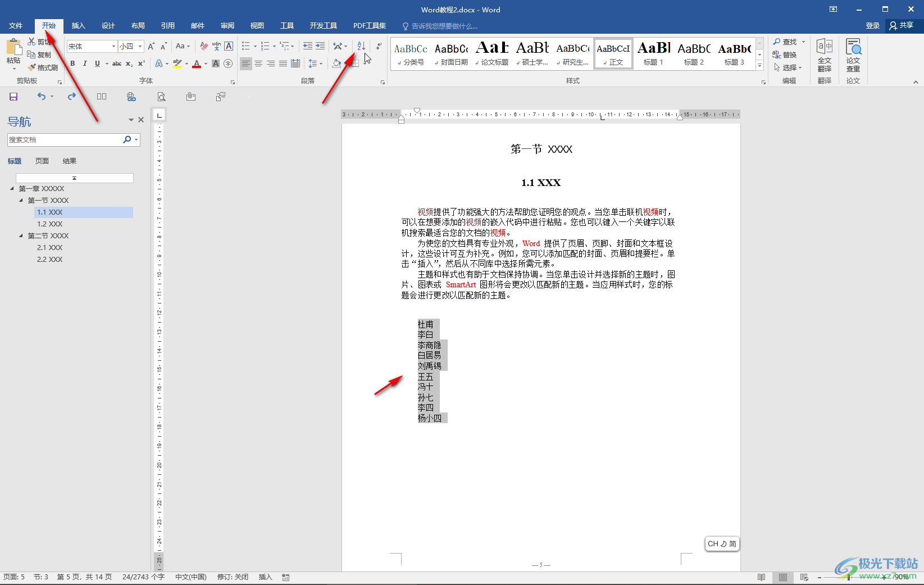
Task: Click the Increase Indent icon
Action: coord(320,46)
